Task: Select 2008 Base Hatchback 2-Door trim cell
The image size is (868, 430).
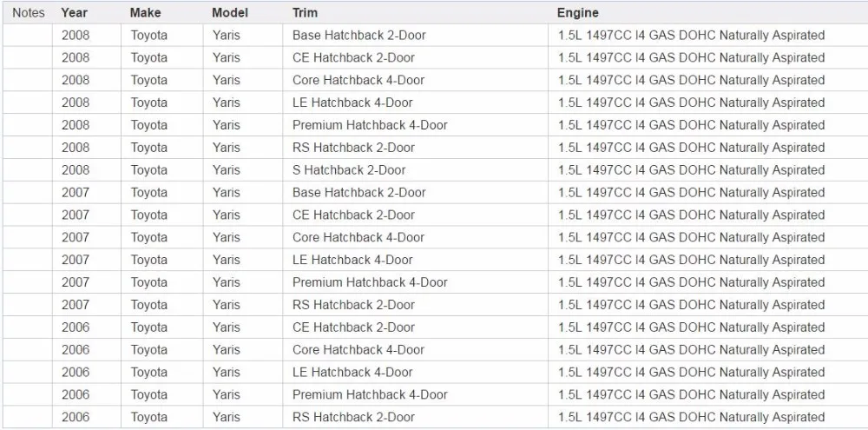Action: [358, 36]
